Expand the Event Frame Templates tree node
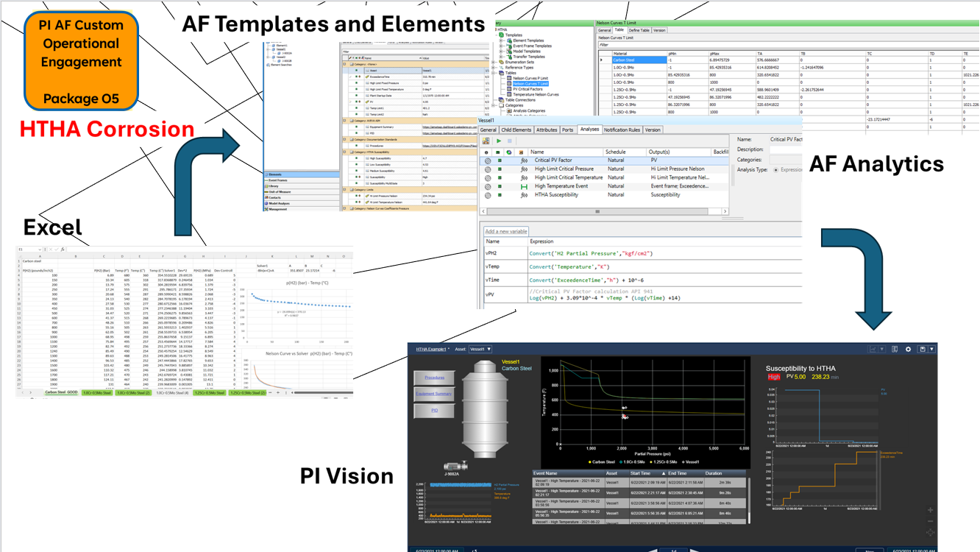 (x=502, y=46)
